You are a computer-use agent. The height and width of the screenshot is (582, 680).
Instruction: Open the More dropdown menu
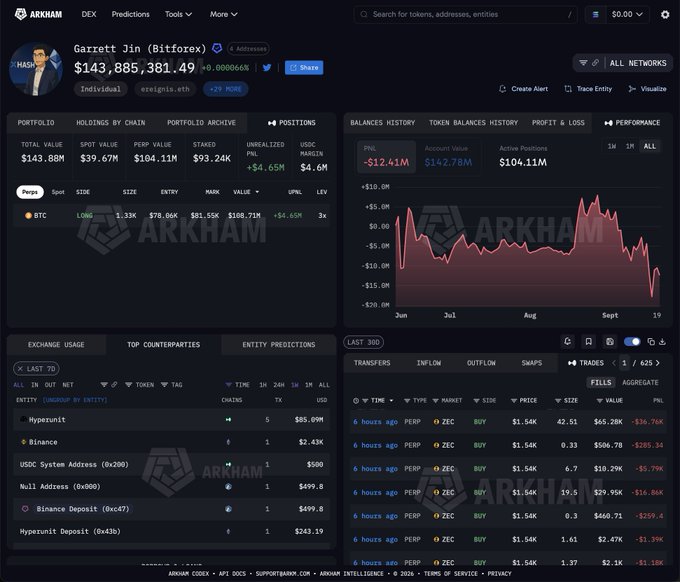click(x=223, y=14)
